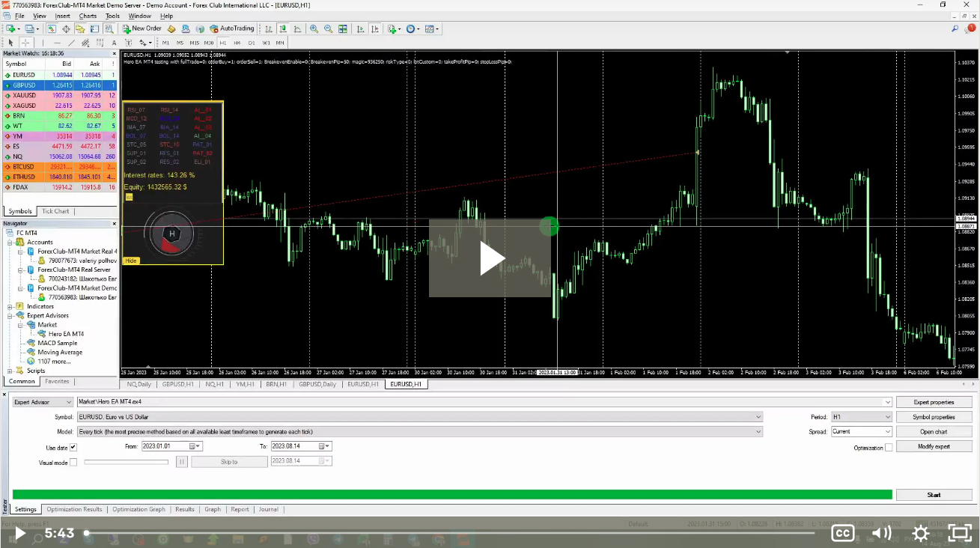Select the Crosshair tool
This screenshot has height=548, width=980.
[x=25, y=43]
